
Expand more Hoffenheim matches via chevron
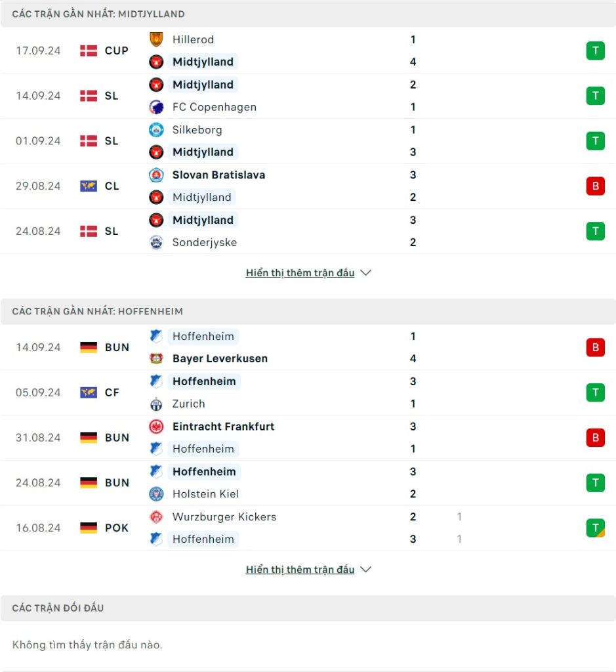(x=365, y=570)
